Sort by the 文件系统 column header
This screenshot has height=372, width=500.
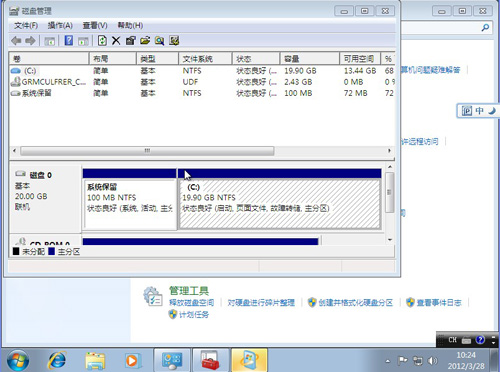(205, 59)
